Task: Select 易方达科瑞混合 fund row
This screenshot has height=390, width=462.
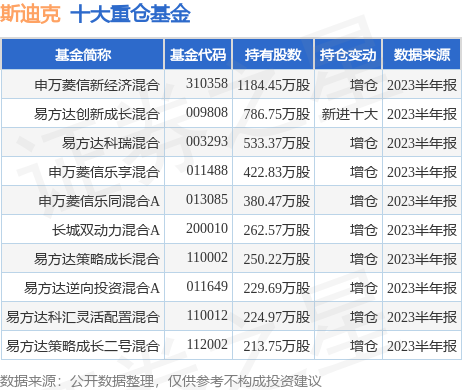Action: 231,143
